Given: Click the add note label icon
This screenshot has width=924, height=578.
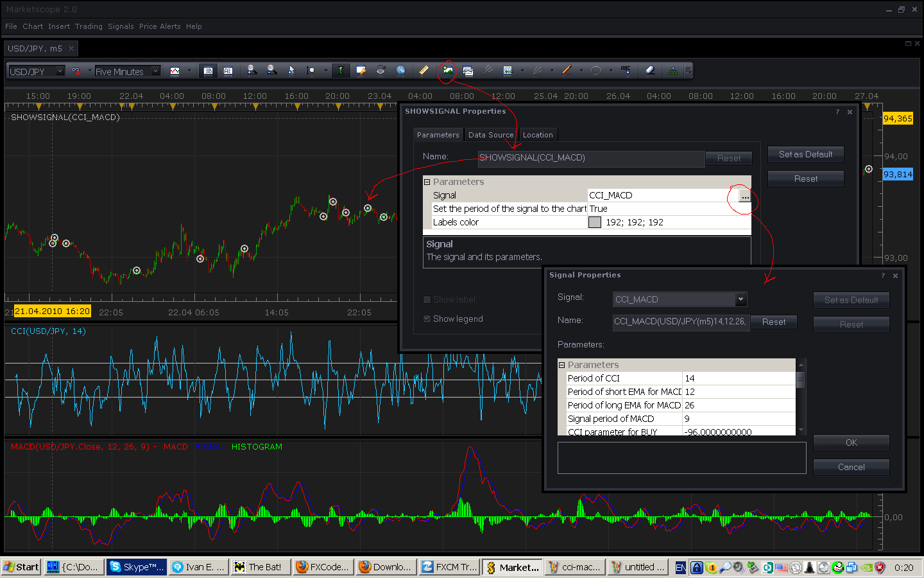Looking at the screenshot, I should point(361,71).
